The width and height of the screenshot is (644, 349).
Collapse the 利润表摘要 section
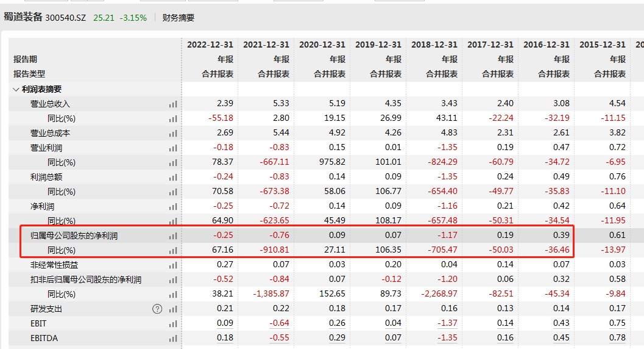16,89
